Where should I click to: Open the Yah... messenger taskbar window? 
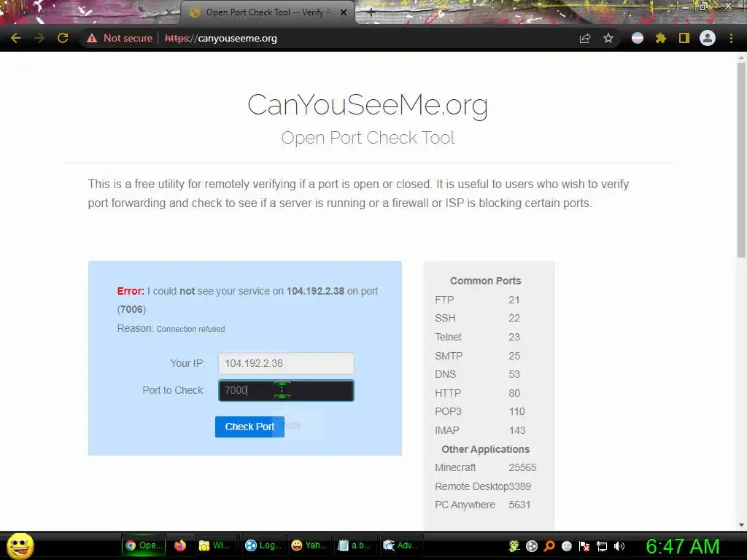(x=309, y=545)
